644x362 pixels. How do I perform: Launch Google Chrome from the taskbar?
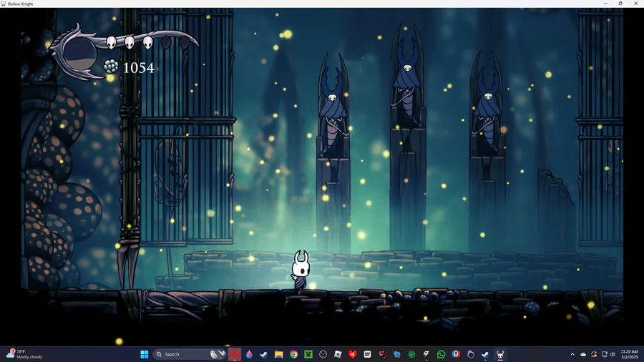click(x=293, y=354)
